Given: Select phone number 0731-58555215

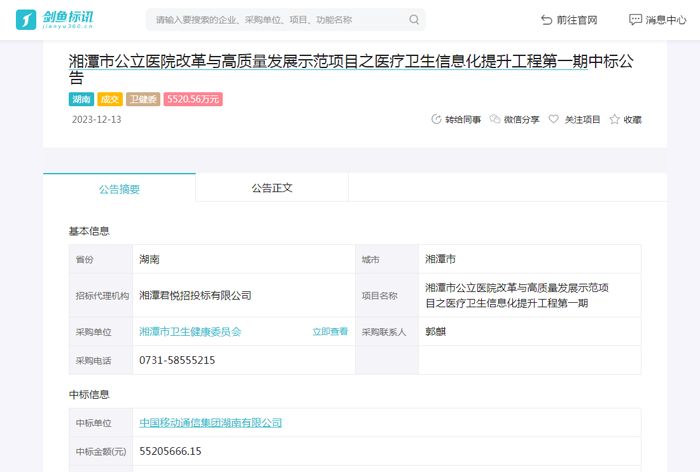Looking at the screenshot, I should (x=177, y=360).
